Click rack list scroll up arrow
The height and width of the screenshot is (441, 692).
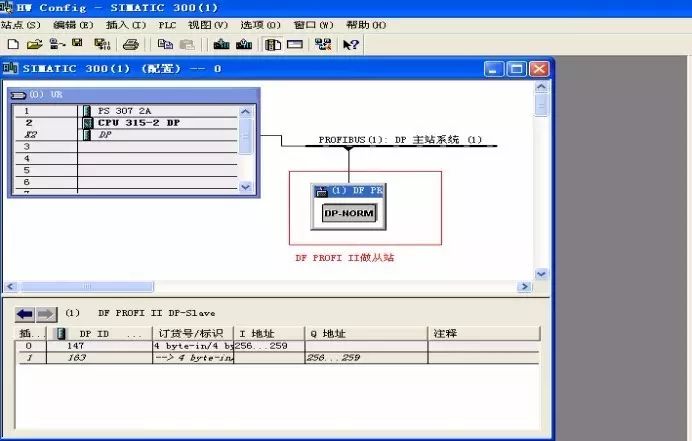coord(245,111)
